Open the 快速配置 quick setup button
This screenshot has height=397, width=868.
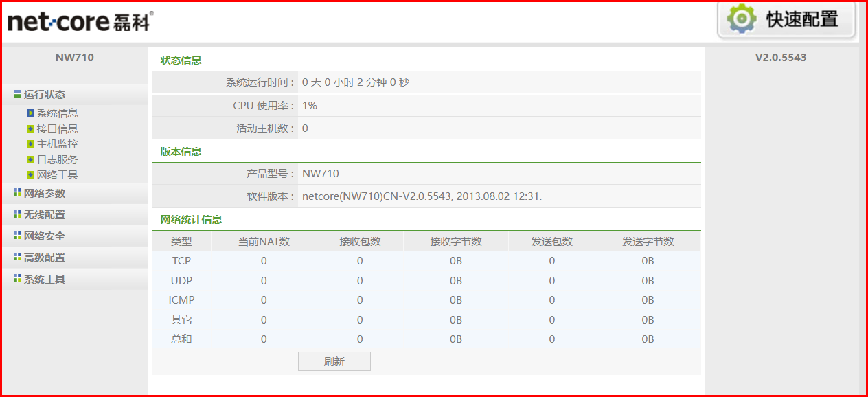[x=786, y=20]
